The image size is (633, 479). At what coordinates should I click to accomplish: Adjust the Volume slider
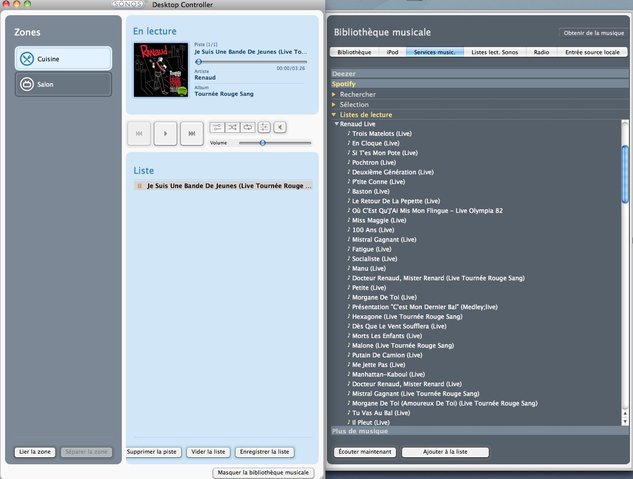click(263, 142)
